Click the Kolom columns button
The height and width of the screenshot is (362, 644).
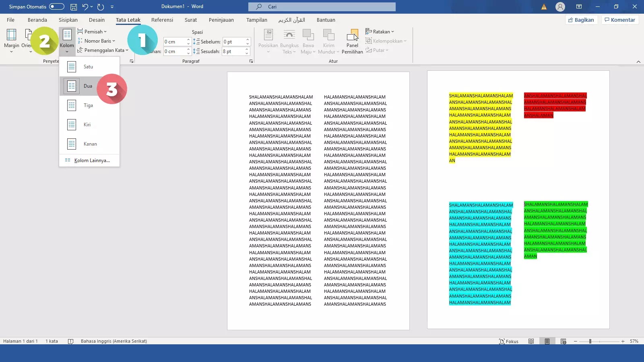(67, 41)
